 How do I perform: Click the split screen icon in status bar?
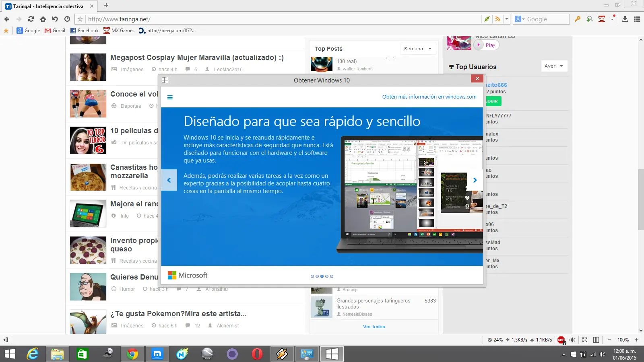coord(596,340)
